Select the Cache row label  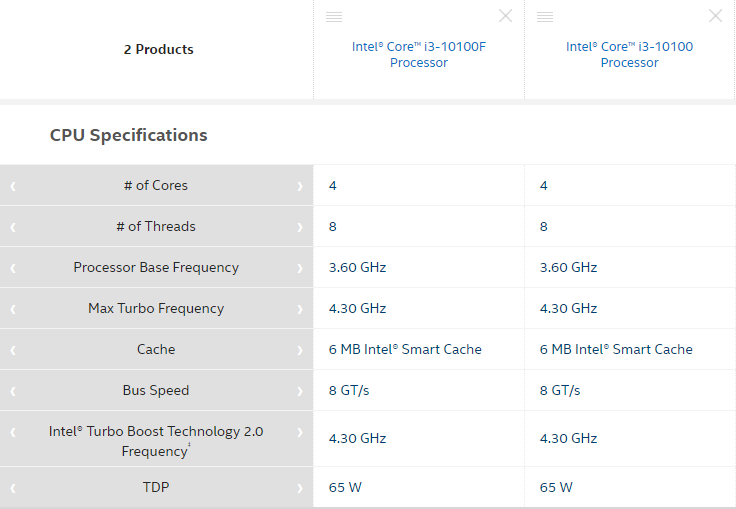156,349
